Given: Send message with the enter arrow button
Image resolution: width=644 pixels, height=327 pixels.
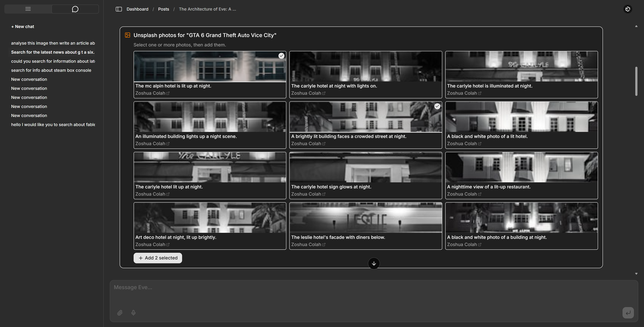Looking at the screenshot, I should [628, 313].
